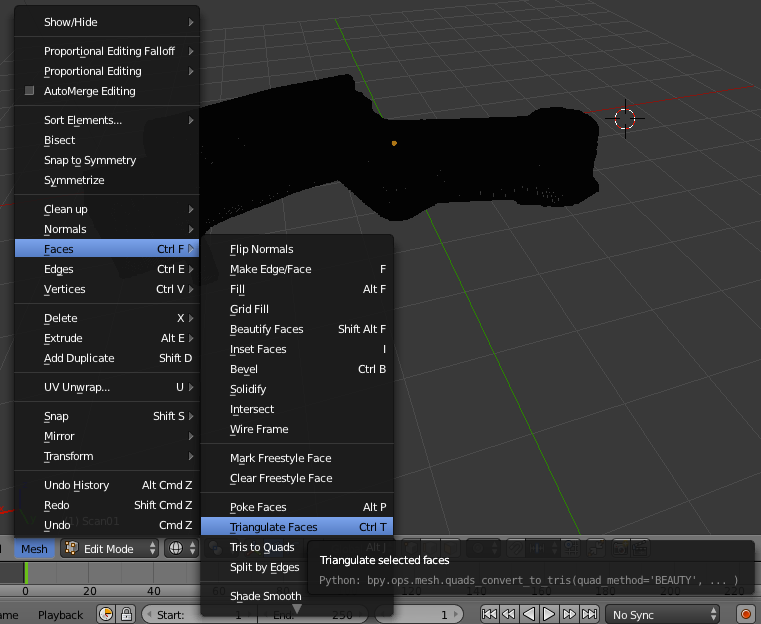Jump to the first frame of the timeline
This screenshot has width=761, height=624.
489,614
